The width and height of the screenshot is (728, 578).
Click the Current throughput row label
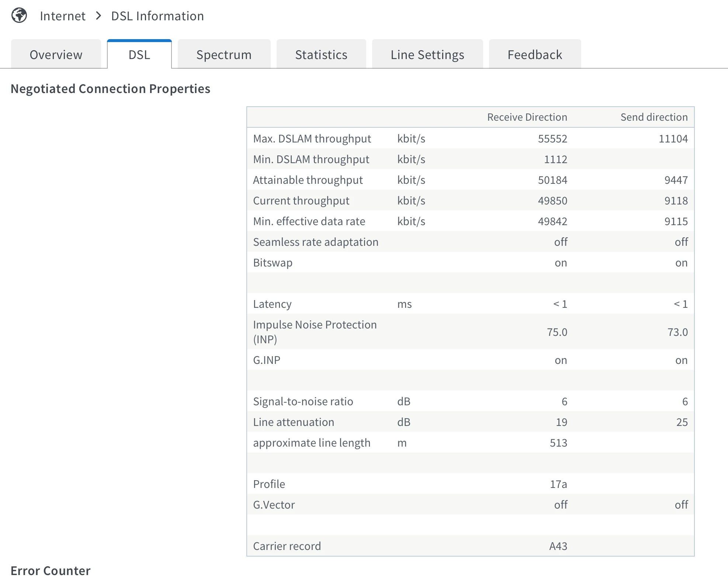(x=301, y=200)
